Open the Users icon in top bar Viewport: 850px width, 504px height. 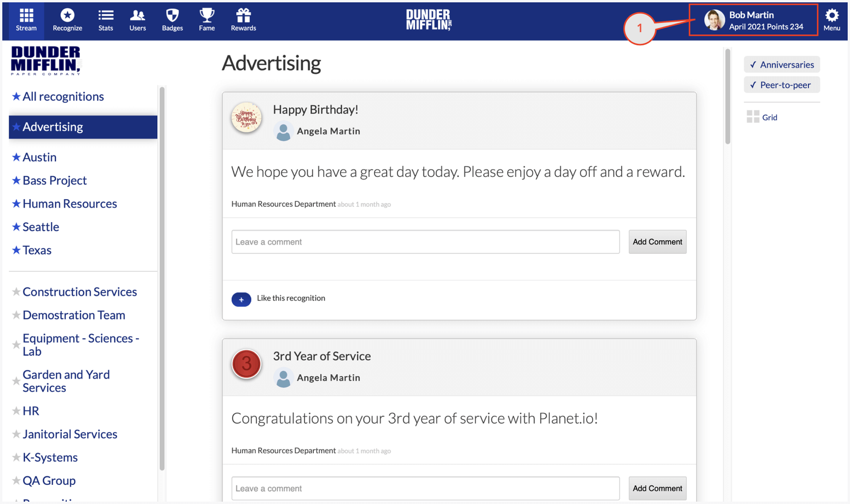137,15
